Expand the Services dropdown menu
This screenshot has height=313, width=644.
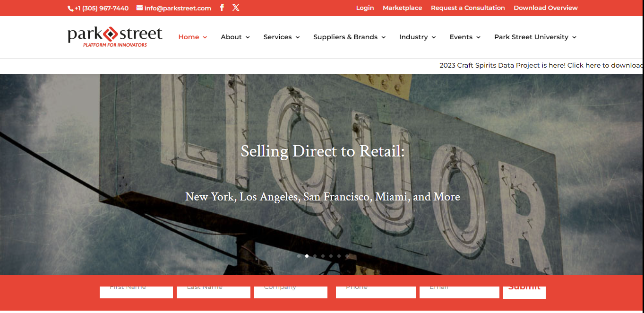click(x=281, y=37)
